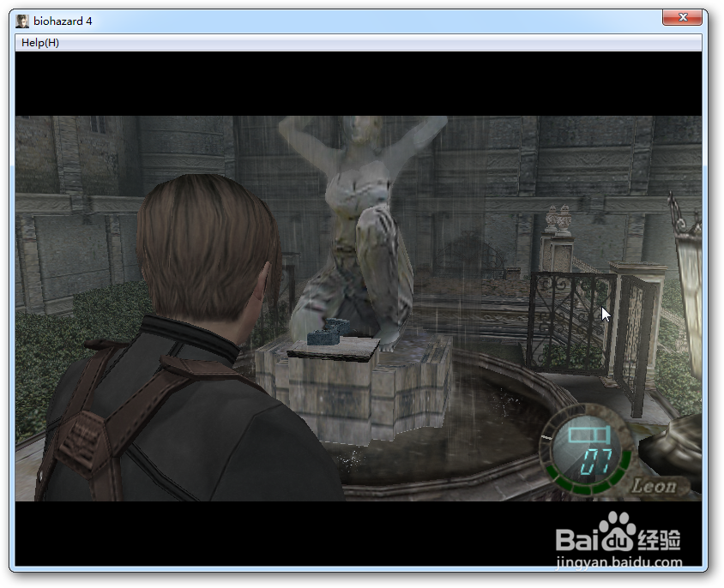Open the Help(H) menu
724x588 pixels.
[x=40, y=43]
